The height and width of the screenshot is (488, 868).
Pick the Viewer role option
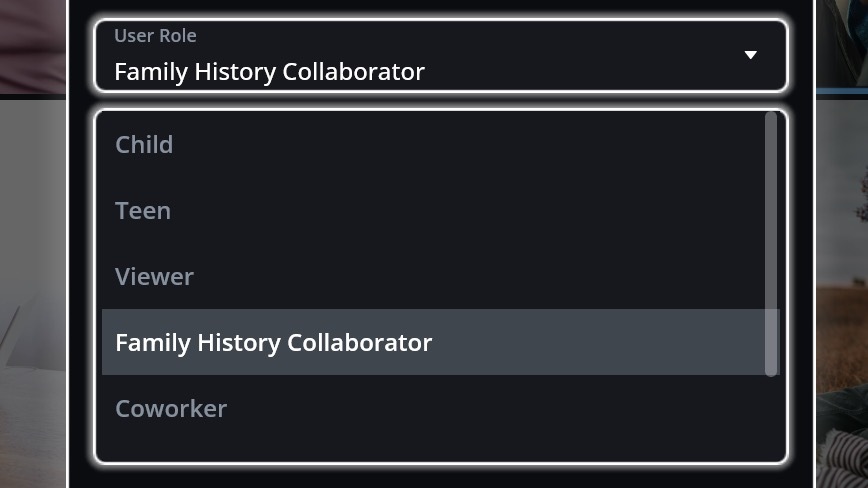(154, 277)
